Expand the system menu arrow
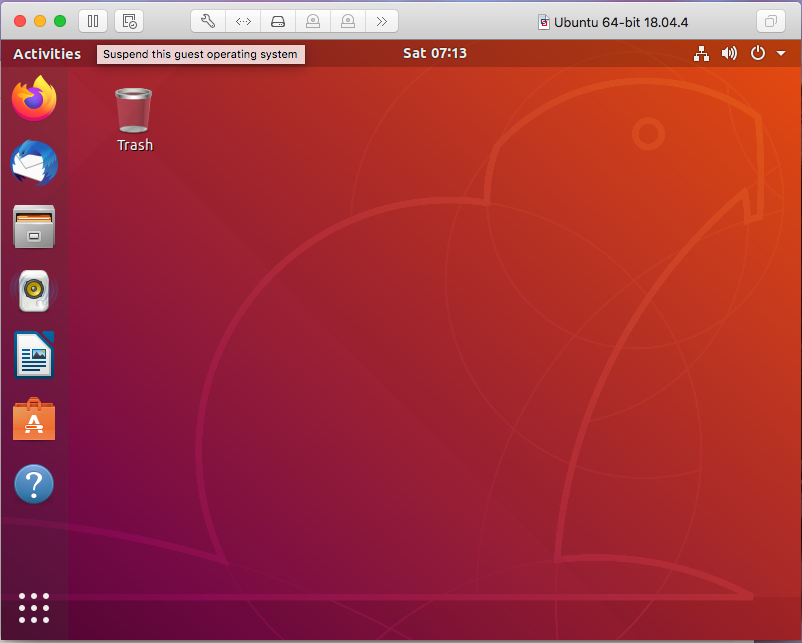 tap(781, 53)
